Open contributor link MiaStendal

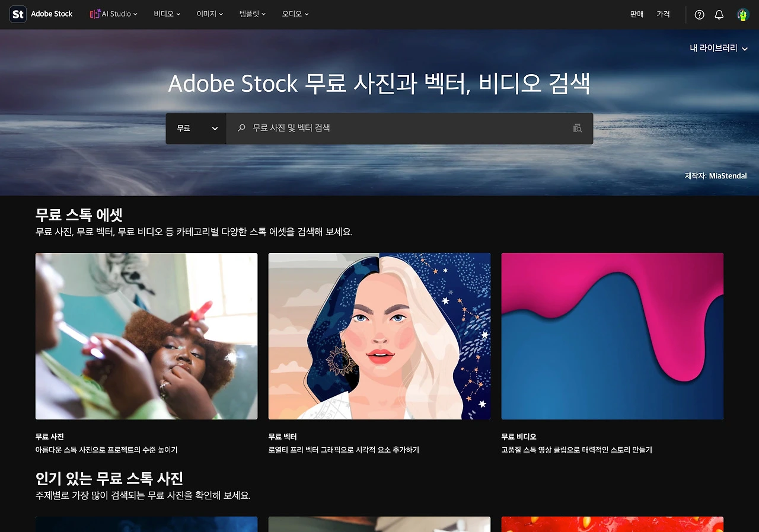(728, 176)
